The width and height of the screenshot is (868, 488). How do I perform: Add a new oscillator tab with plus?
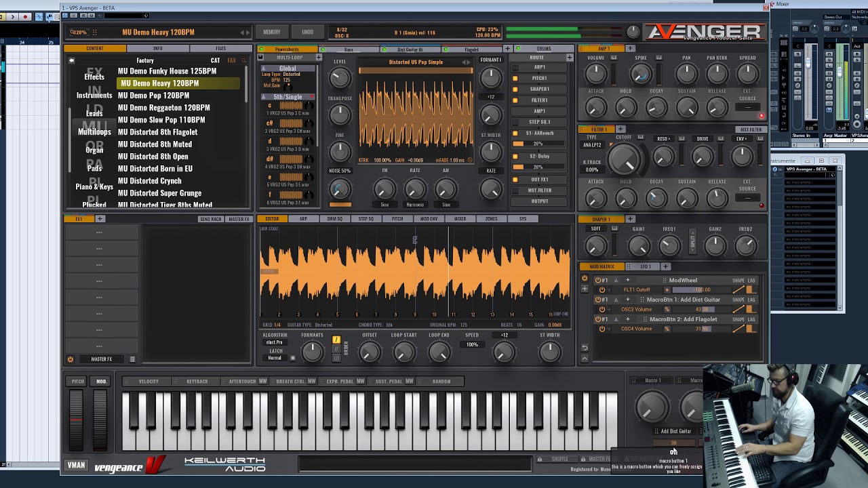(x=507, y=49)
